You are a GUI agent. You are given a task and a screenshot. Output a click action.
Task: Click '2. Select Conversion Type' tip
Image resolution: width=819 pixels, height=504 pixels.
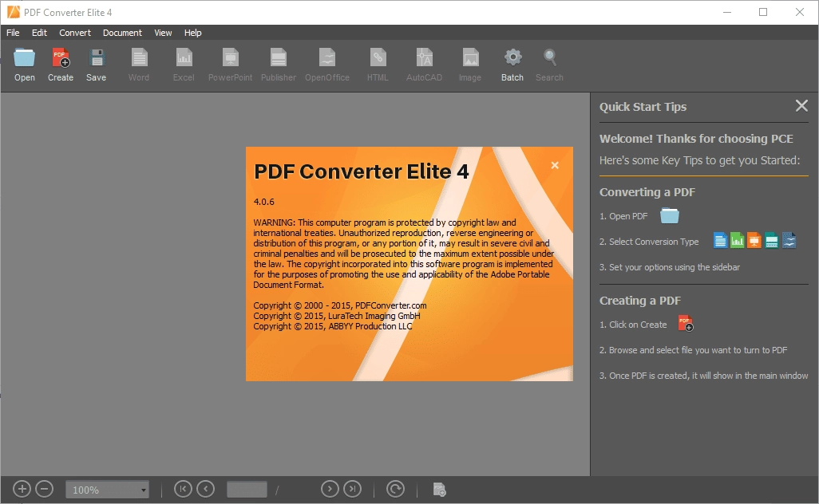click(x=649, y=242)
